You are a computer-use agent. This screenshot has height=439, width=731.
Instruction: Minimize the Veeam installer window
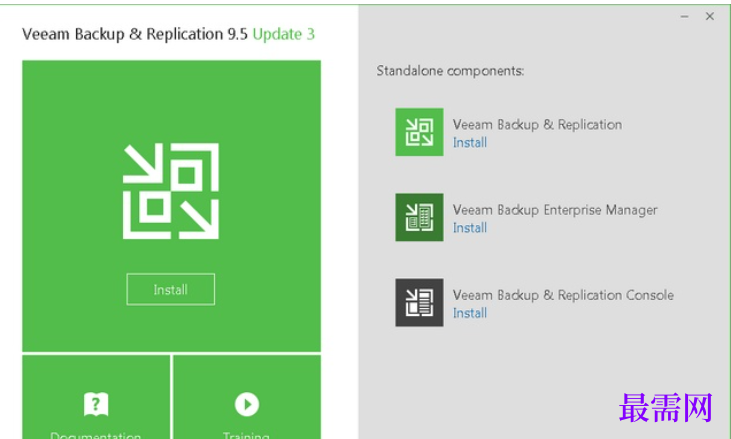(684, 16)
